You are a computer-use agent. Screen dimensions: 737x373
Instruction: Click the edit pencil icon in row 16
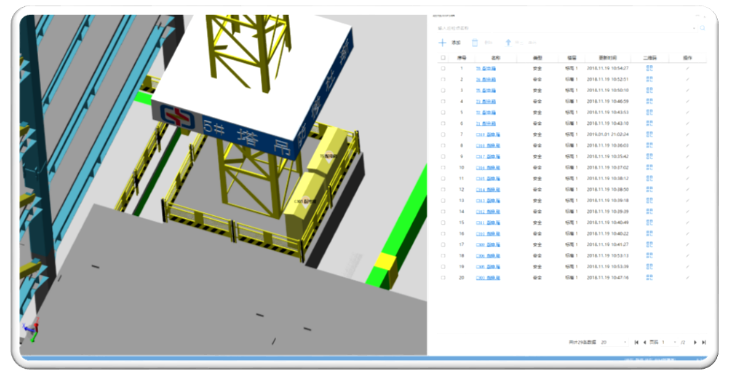point(688,234)
